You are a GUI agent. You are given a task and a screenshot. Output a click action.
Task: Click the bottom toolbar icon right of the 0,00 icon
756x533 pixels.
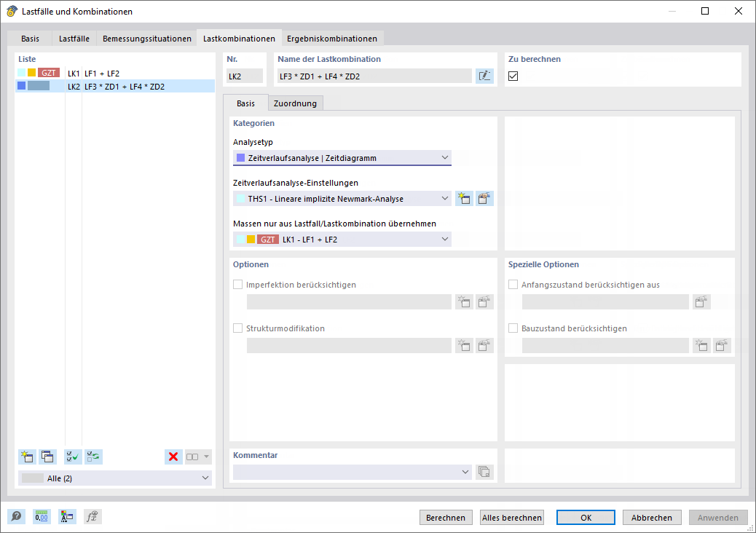67,516
